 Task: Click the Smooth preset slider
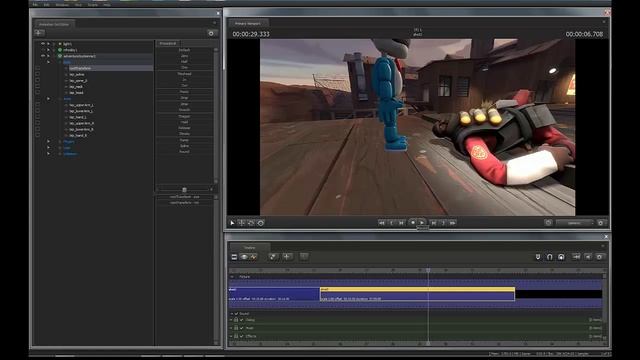(x=184, y=110)
